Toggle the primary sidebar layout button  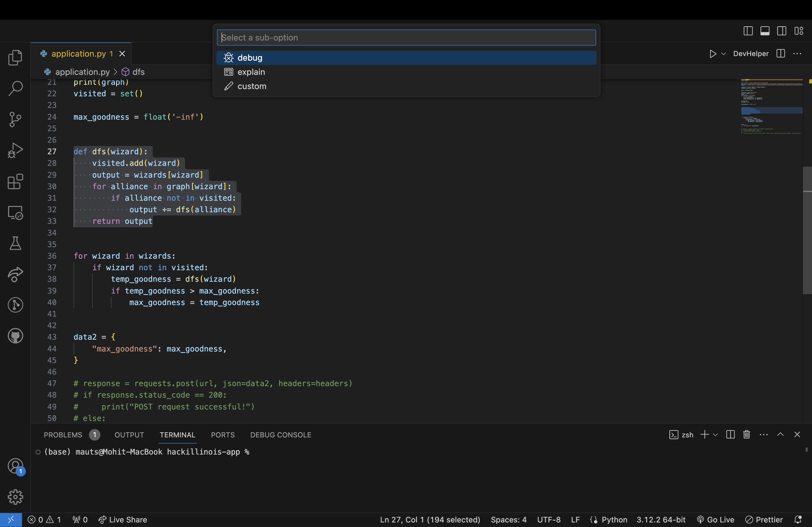coord(748,31)
